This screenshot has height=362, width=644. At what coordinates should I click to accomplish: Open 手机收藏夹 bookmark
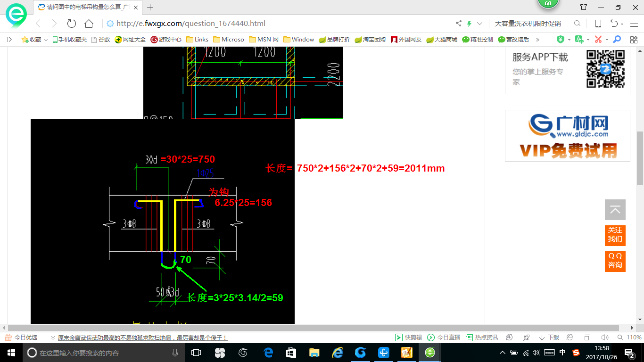[x=70, y=40]
